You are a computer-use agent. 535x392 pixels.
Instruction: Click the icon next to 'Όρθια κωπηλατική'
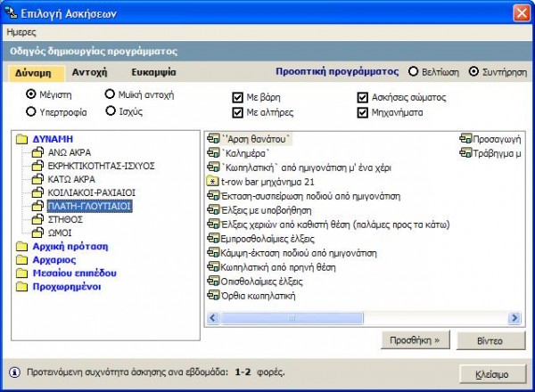pyautogui.click(x=213, y=295)
